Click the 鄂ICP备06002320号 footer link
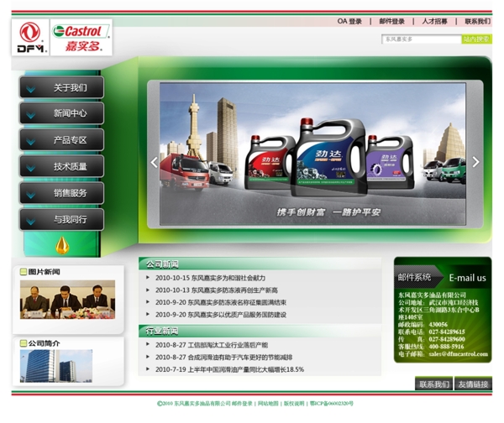504x423 pixels. [x=332, y=404]
